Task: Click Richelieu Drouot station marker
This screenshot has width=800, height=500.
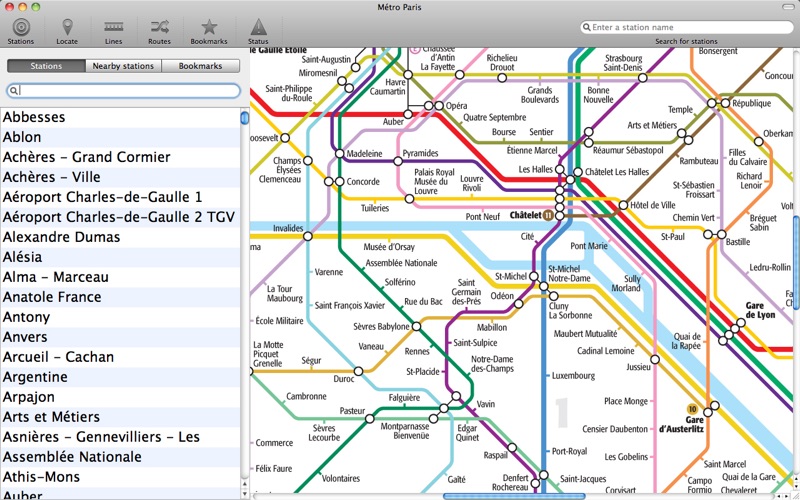Action: (502, 78)
